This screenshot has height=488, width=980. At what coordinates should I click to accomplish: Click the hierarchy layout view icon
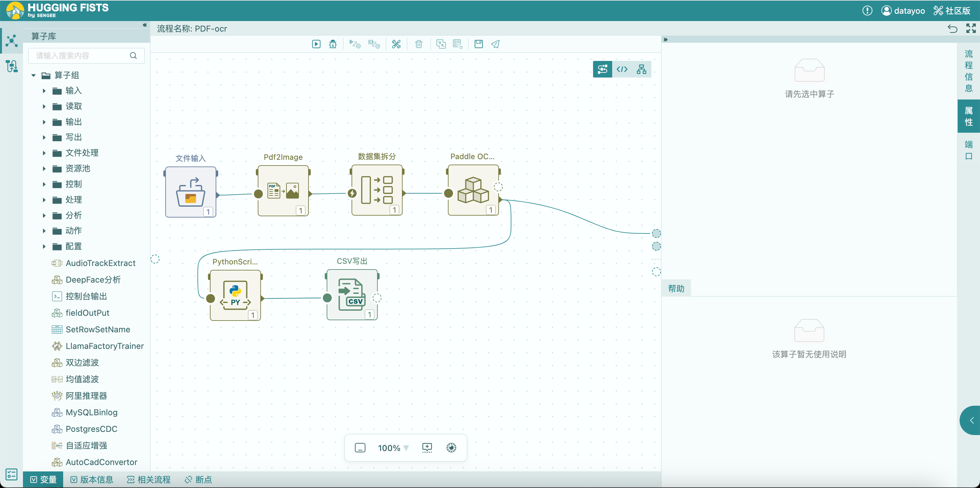(x=642, y=69)
